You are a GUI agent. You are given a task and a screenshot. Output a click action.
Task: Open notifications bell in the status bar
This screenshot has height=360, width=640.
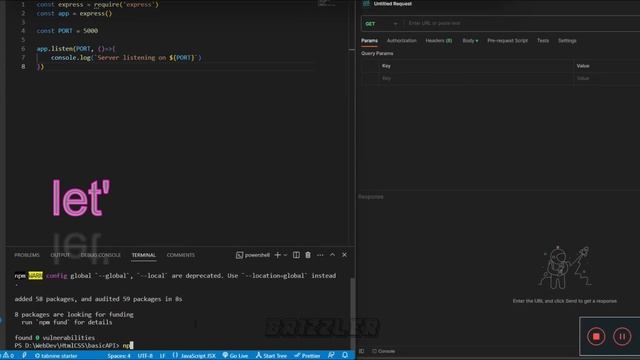[345, 356]
